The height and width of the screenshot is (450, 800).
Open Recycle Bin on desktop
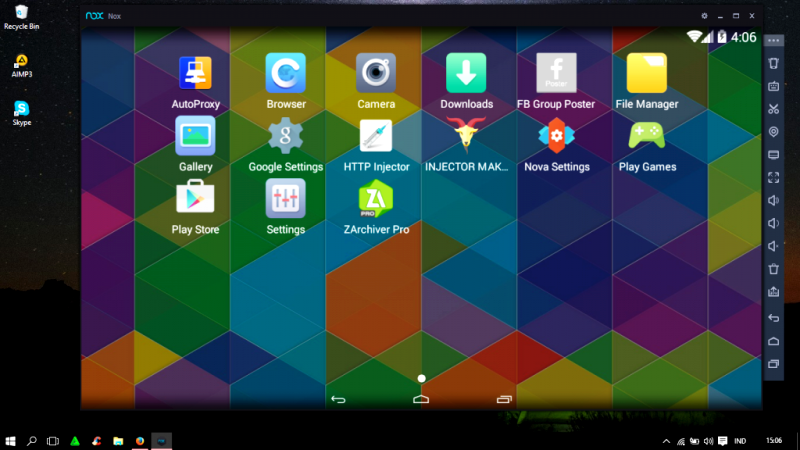pyautogui.click(x=21, y=17)
